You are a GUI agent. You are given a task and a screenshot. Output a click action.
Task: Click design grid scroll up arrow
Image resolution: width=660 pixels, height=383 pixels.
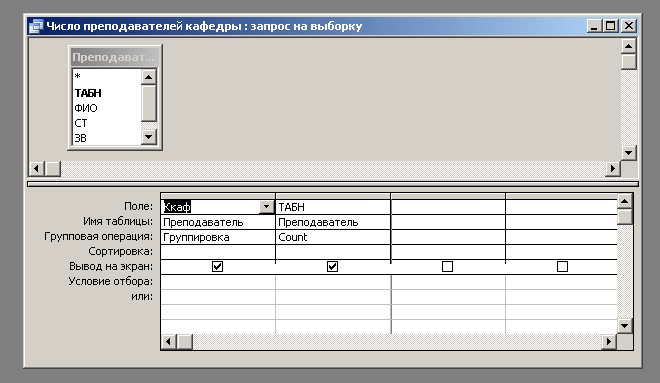tap(624, 202)
